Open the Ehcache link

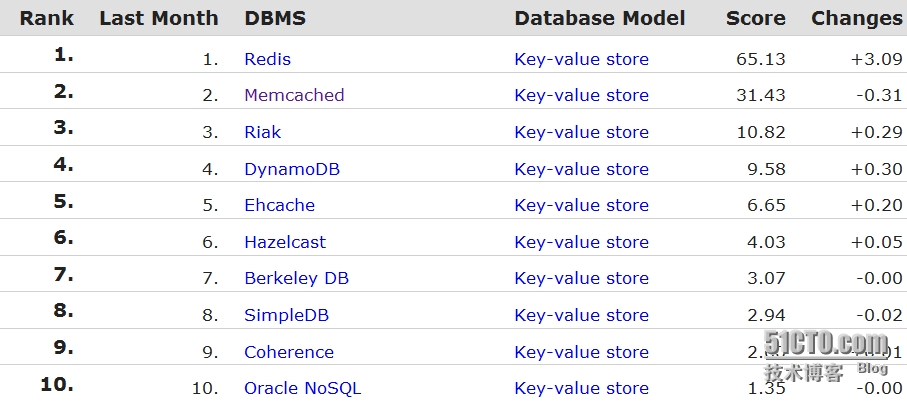click(x=279, y=205)
